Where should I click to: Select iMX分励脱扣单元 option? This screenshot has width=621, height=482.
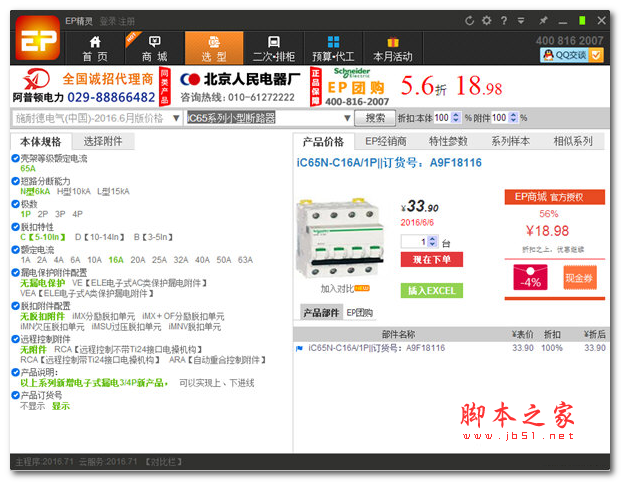pyautogui.click(x=103, y=316)
